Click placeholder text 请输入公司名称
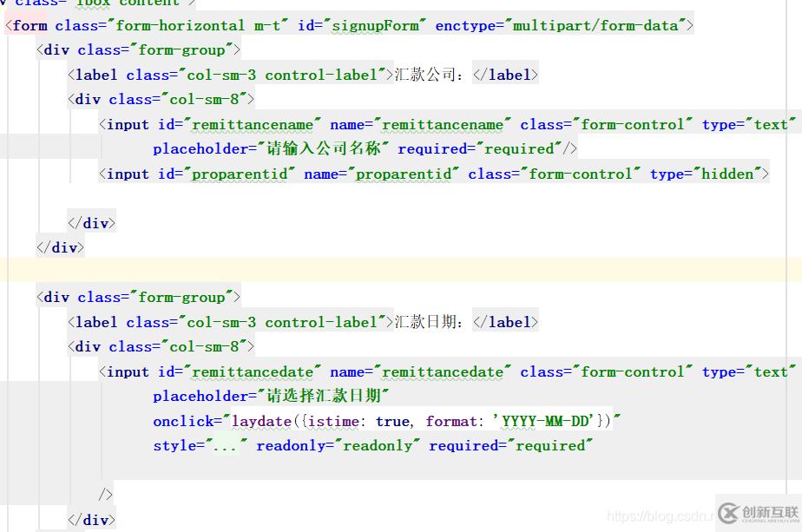 (x=324, y=149)
